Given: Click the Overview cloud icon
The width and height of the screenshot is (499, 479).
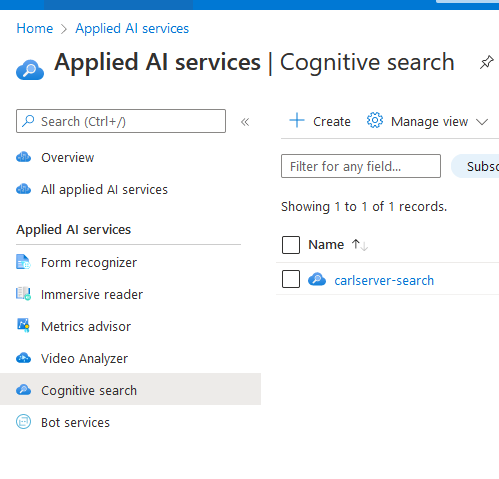Looking at the screenshot, I should coord(23,157).
